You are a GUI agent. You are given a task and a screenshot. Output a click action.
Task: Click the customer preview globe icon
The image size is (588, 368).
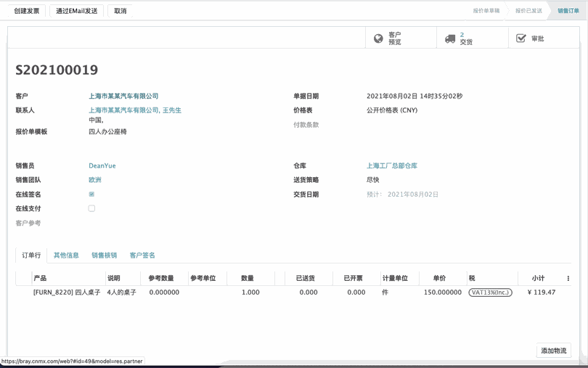click(378, 38)
